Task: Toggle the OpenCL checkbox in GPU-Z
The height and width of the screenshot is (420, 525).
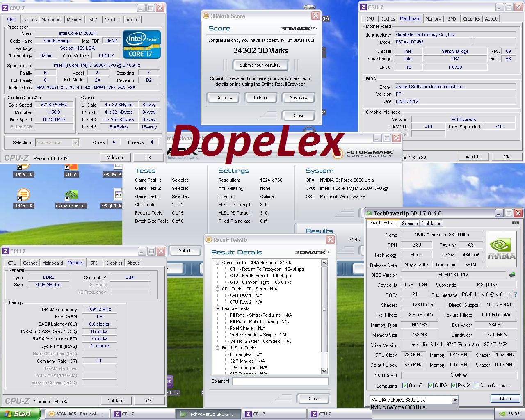Action: [x=405, y=385]
